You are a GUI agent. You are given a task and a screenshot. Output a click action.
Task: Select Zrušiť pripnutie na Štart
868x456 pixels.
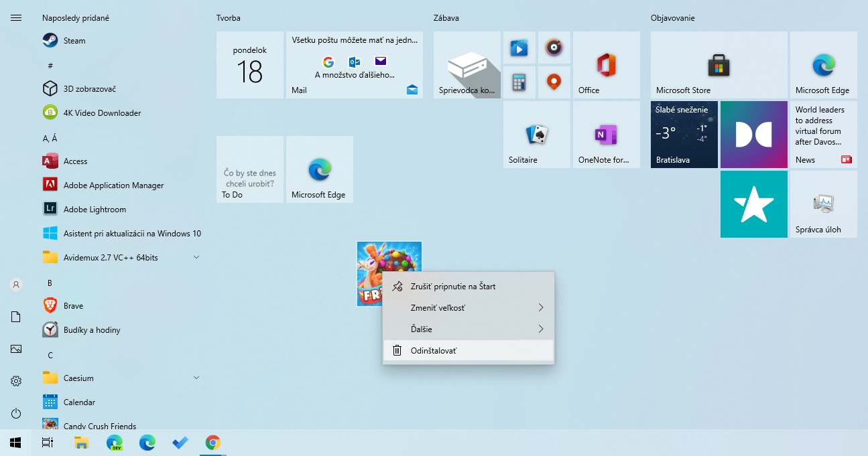[x=469, y=287]
